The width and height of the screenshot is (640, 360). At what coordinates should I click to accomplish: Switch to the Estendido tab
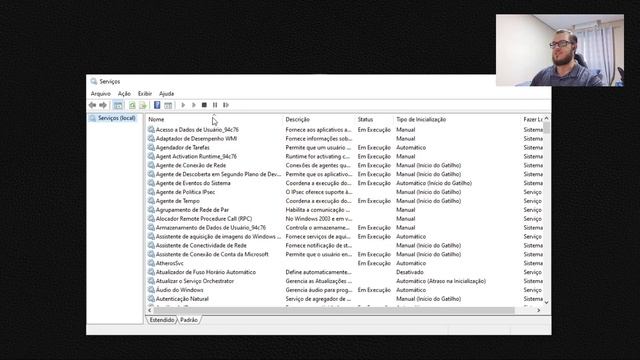pos(162,320)
